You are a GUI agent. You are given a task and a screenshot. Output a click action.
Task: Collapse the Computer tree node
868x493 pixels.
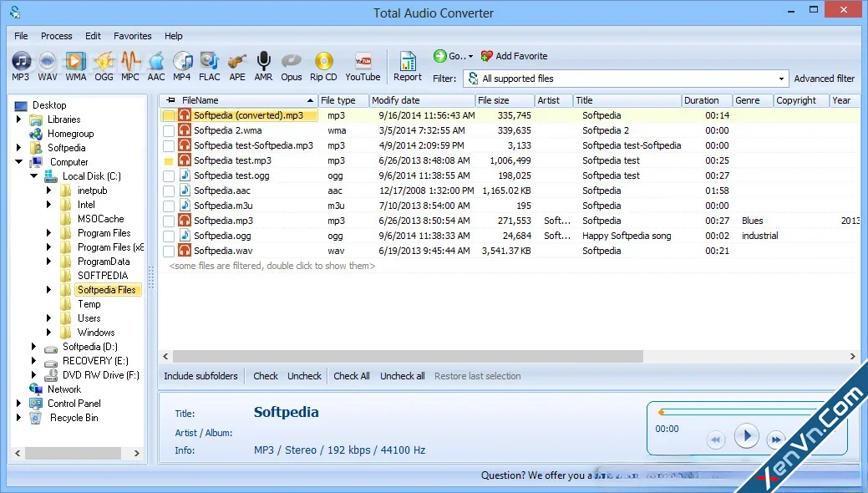[19, 162]
